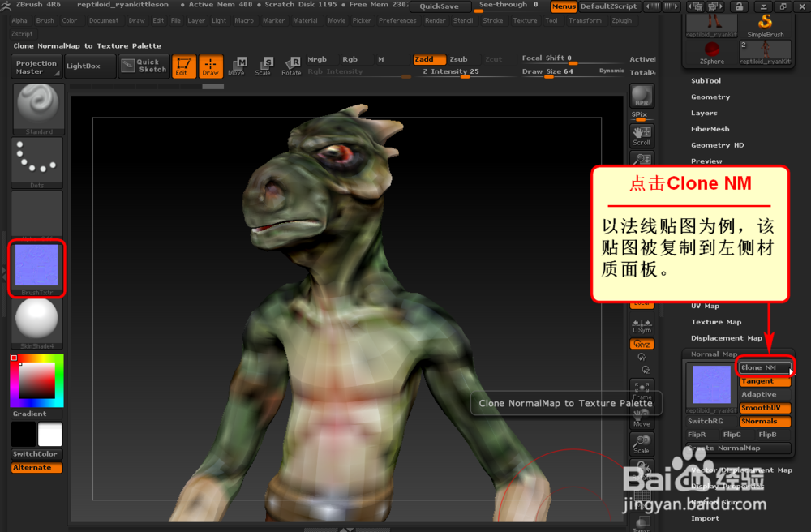Expand the Geometry subpalette
This screenshot has width=811, height=532.
point(710,97)
